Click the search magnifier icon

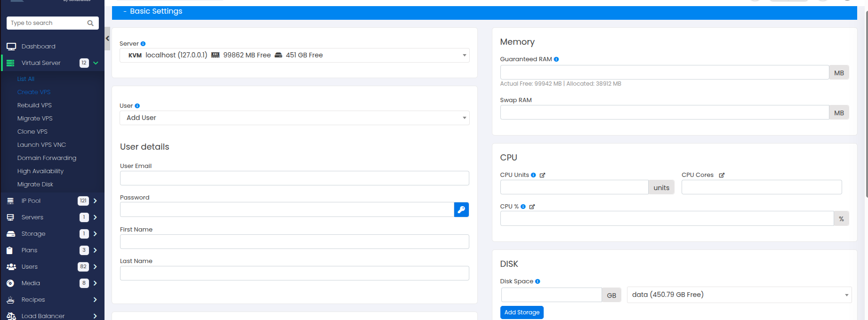pos(90,23)
